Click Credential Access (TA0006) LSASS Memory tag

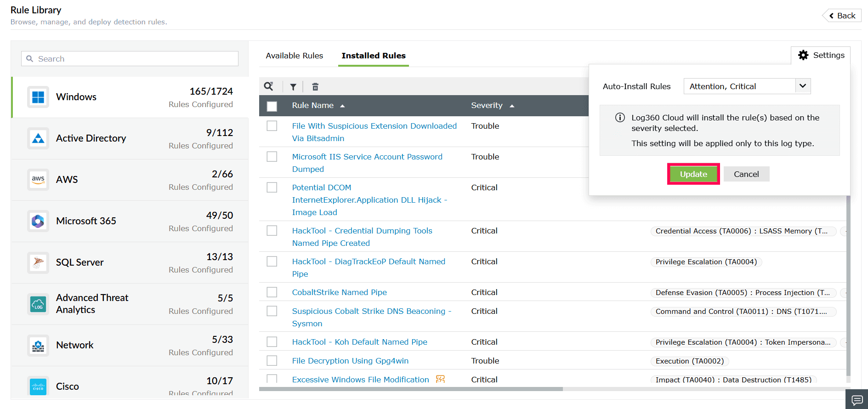[743, 231]
